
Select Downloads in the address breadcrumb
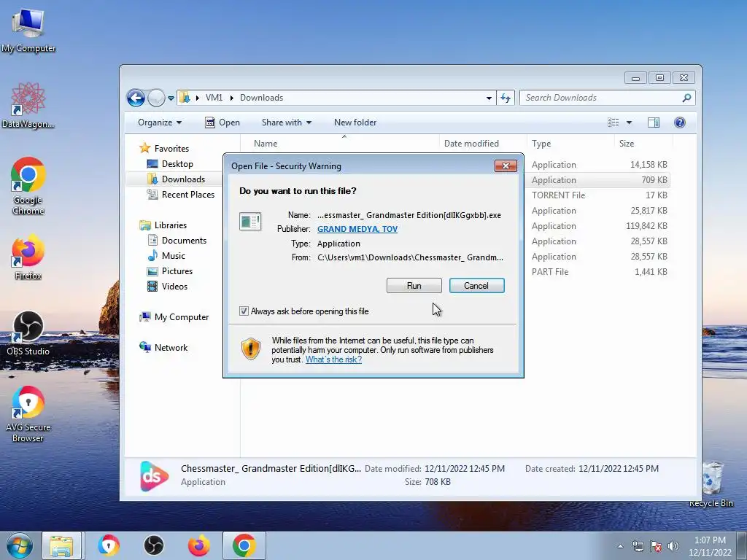[x=262, y=98]
